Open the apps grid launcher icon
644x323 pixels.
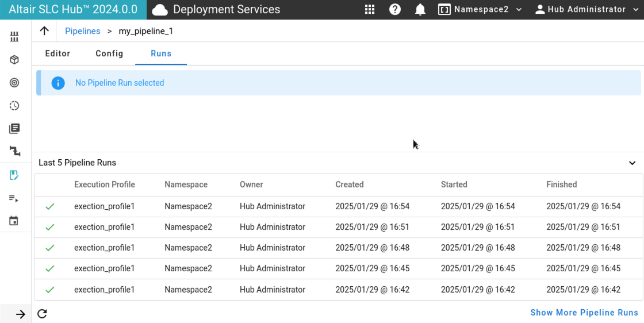click(370, 9)
